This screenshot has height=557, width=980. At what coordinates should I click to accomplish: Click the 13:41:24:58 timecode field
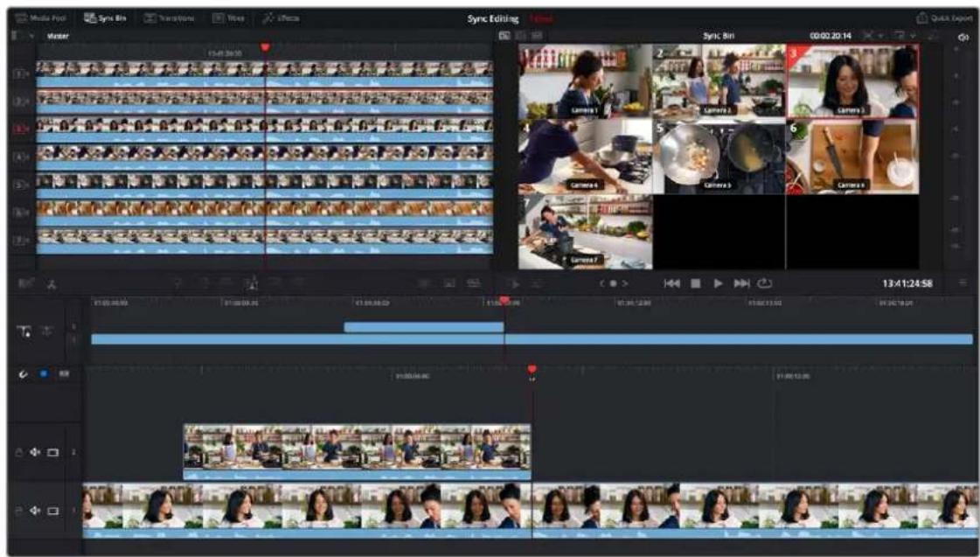click(907, 283)
